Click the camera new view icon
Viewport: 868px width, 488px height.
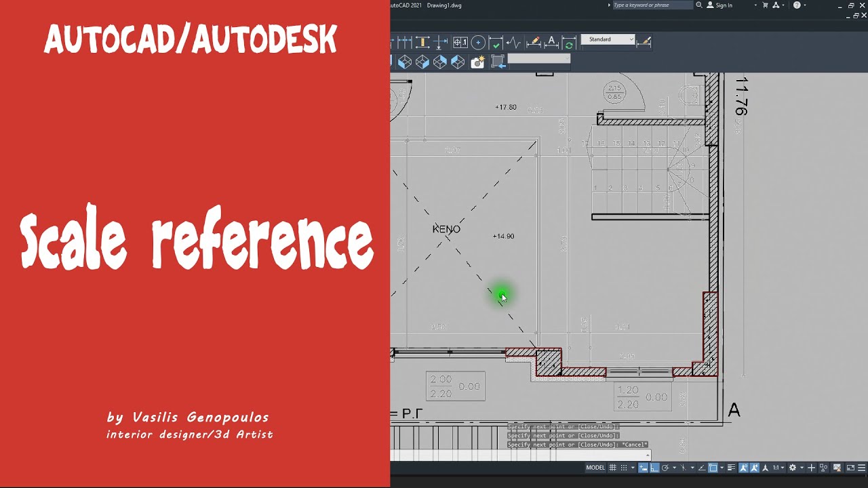click(478, 62)
